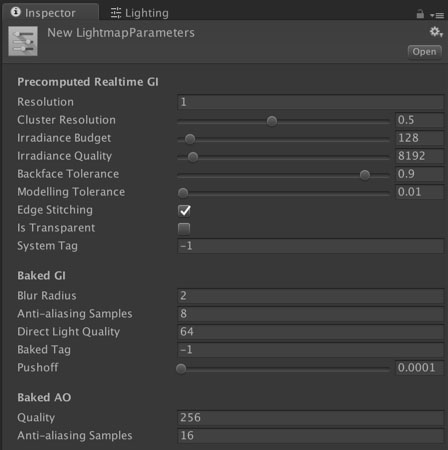448x450 pixels.
Task: Click the Direct Light Quality field
Action: pos(310,332)
